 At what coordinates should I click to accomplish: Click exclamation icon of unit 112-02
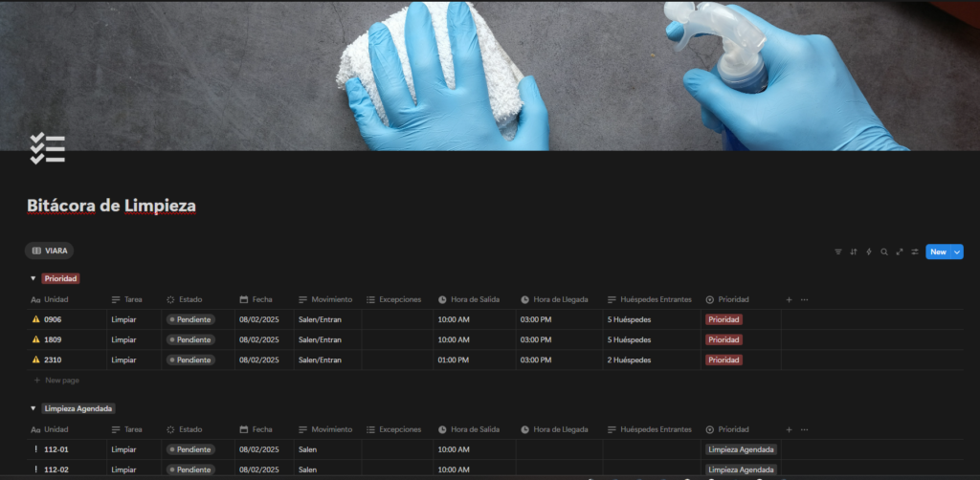pos(35,469)
